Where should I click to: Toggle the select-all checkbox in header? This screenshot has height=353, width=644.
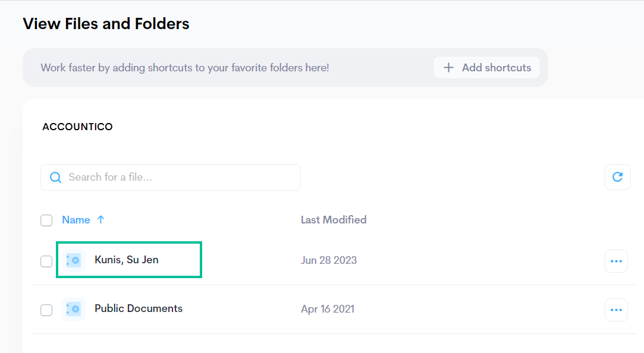click(x=46, y=220)
